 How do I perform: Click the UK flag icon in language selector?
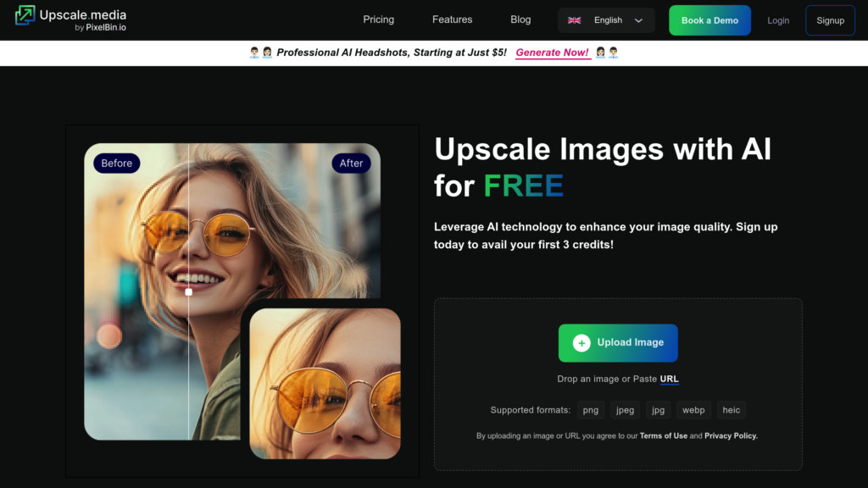click(574, 19)
